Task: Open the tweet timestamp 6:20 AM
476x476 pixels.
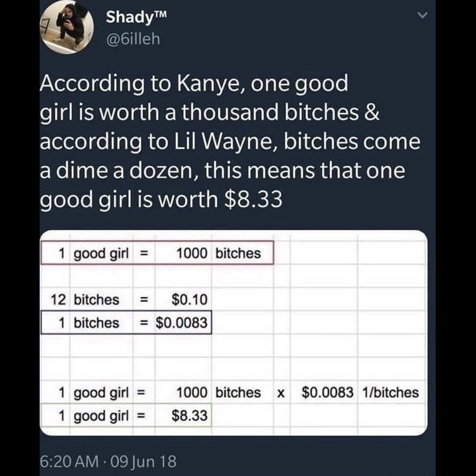Action: (x=69, y=461)
